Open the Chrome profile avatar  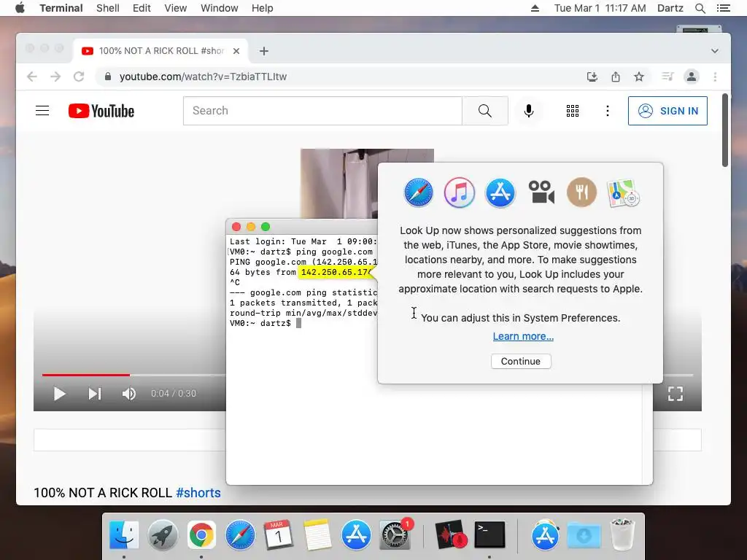[692, 77]
